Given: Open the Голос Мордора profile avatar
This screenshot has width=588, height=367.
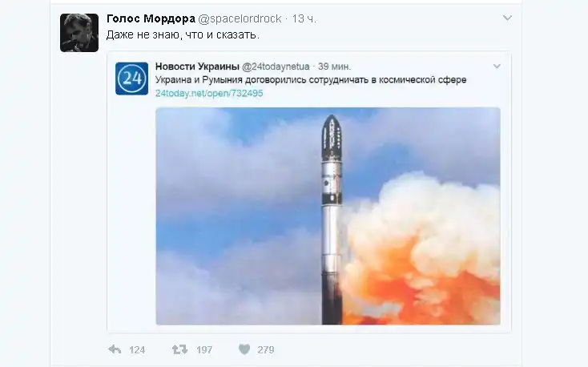Looking at the screenshot, I should tap(79, 33).
